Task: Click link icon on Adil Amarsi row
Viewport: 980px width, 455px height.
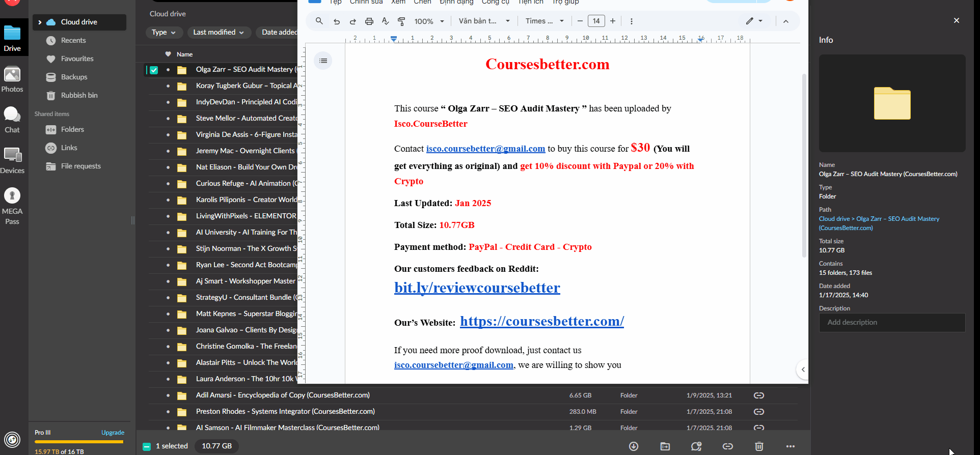Action: 758,395
